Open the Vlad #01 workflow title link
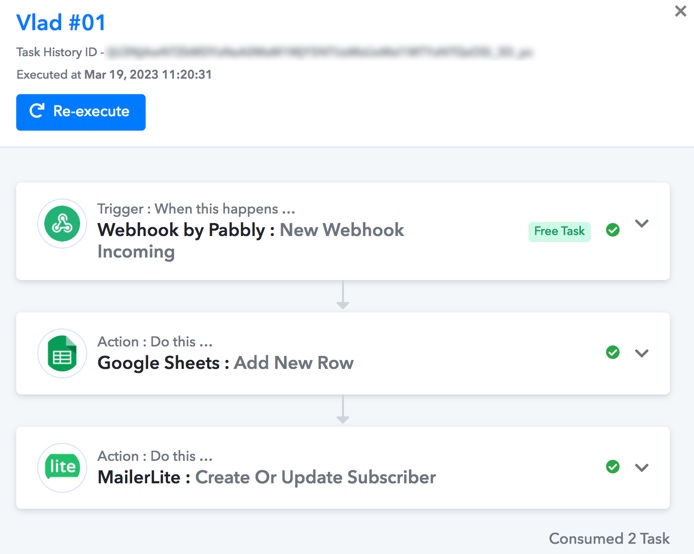694x554 pixels. click(x=61, y=23)
